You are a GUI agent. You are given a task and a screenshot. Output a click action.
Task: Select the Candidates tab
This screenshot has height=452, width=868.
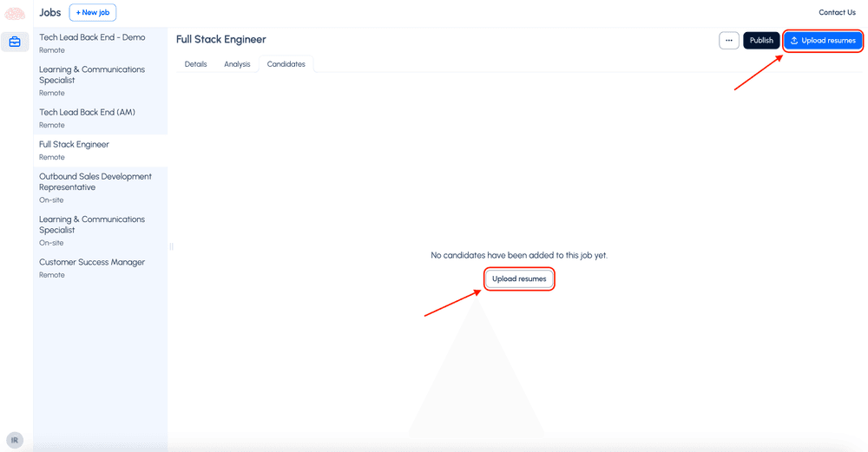pyautogui.click(x=286, y=64)
